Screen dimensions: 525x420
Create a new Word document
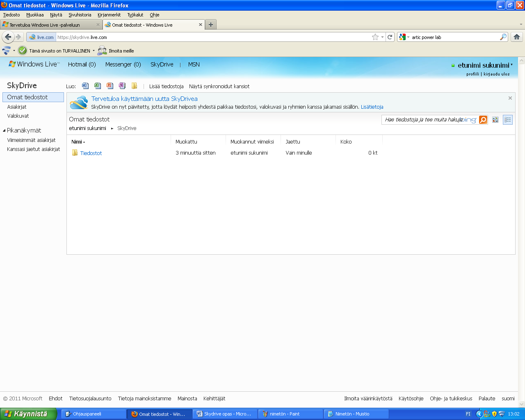coord(85,86)
